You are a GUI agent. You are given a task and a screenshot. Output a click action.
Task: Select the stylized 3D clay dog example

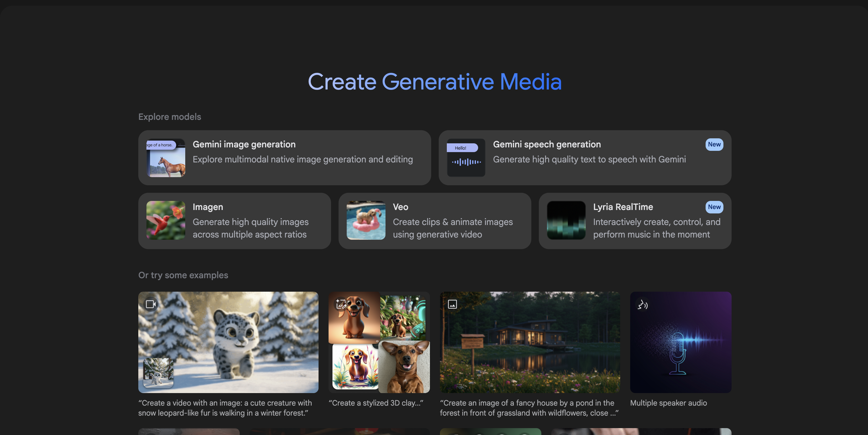(379, 342)
